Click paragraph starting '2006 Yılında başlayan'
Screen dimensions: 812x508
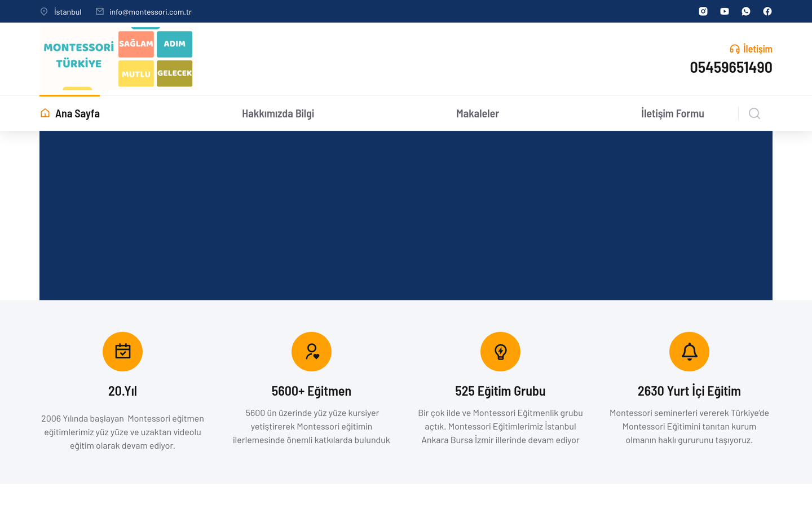122,432
